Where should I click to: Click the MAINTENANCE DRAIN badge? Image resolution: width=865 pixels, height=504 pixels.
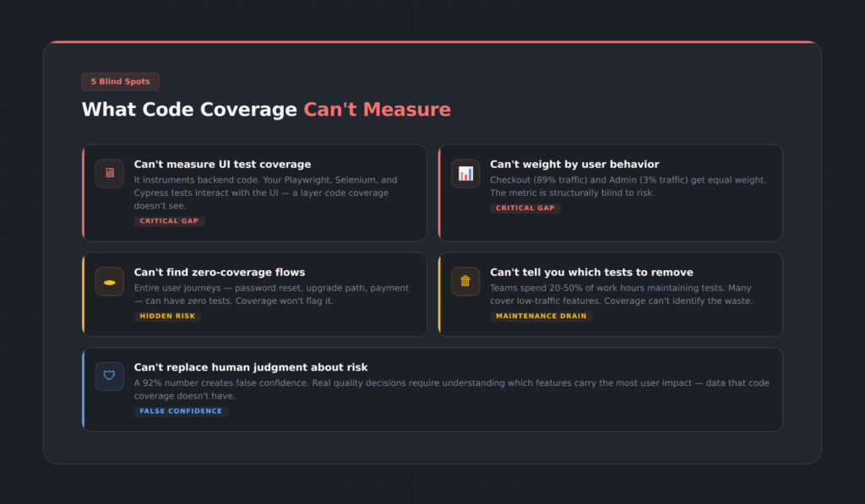541,316
